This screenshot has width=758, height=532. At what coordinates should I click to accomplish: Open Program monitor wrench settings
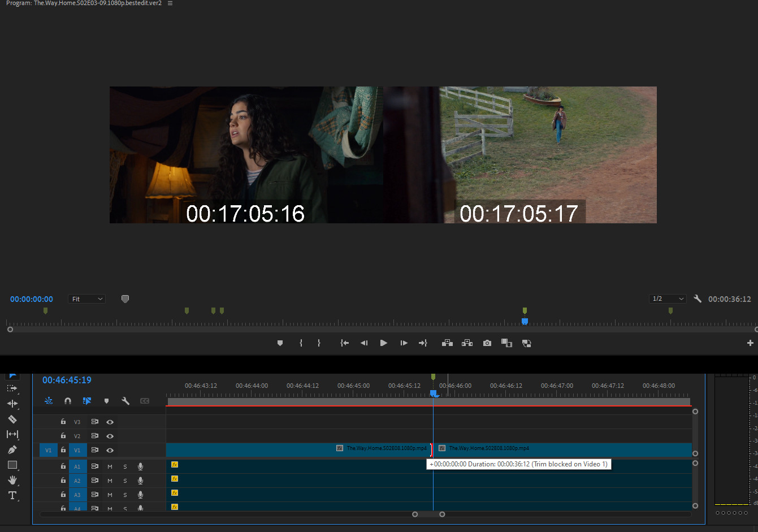point(698,299)
